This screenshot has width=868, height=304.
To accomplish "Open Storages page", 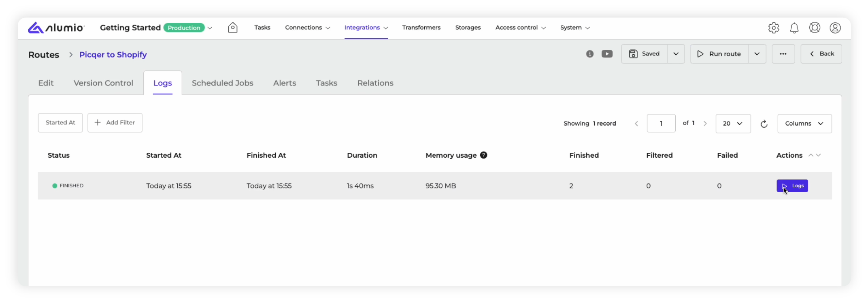I will pyautogui.click(x=468, y=28).
